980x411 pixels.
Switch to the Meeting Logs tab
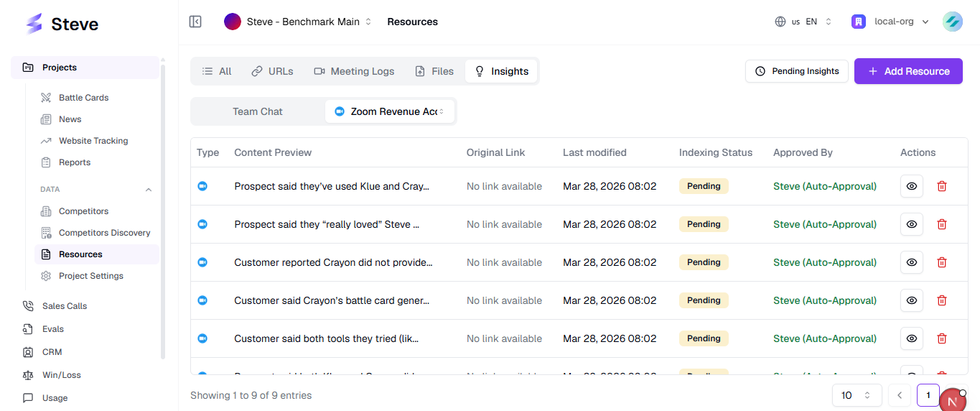(x=354, y=71)
